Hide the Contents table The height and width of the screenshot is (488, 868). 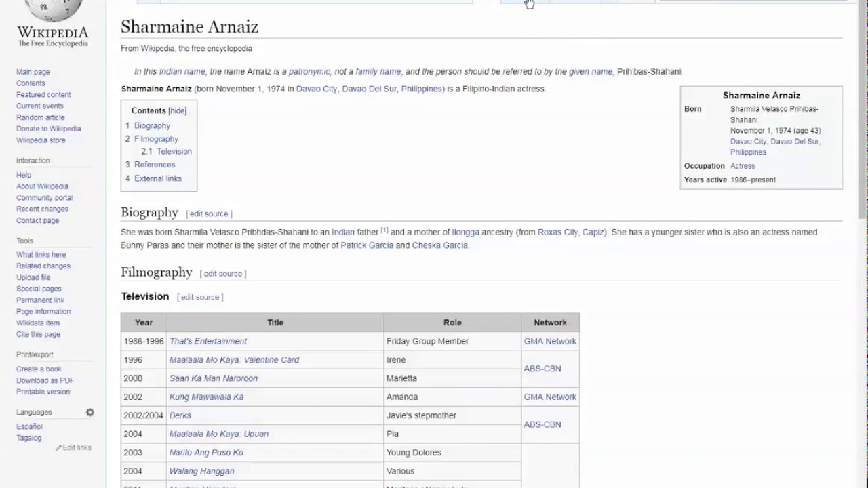(178, 110)
